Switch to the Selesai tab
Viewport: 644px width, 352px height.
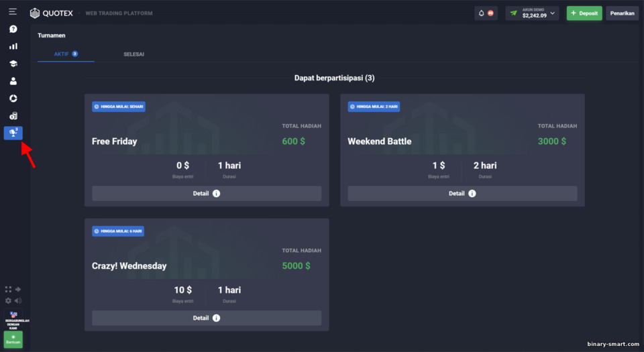pyautogui.click(x=134, y=54)
